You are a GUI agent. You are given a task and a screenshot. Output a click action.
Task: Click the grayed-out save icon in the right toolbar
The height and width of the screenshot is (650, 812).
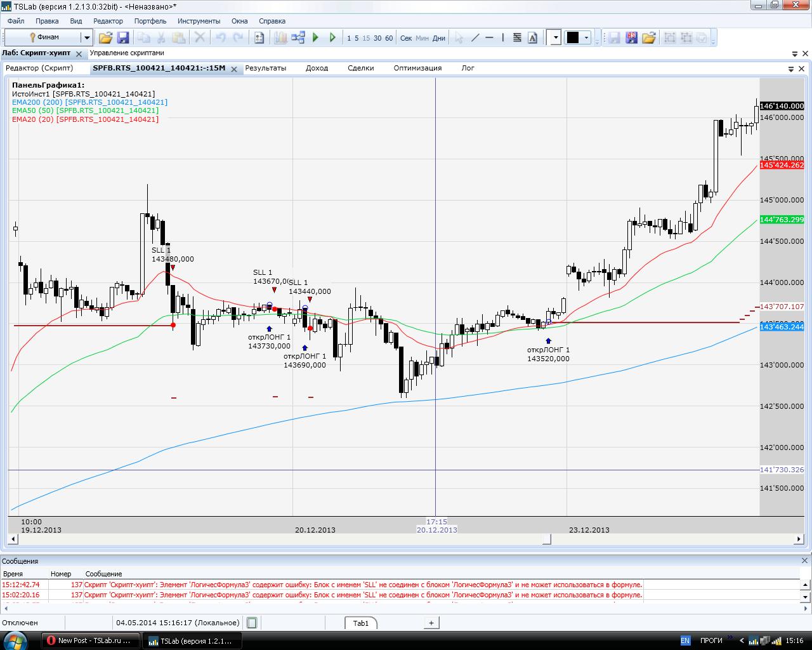[614, 37]
